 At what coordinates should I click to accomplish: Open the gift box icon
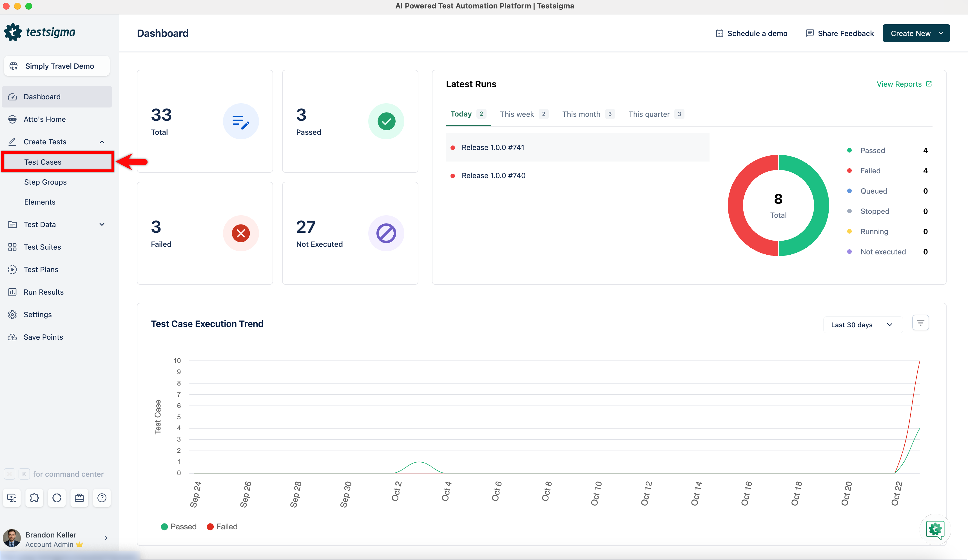pos(79,498)
